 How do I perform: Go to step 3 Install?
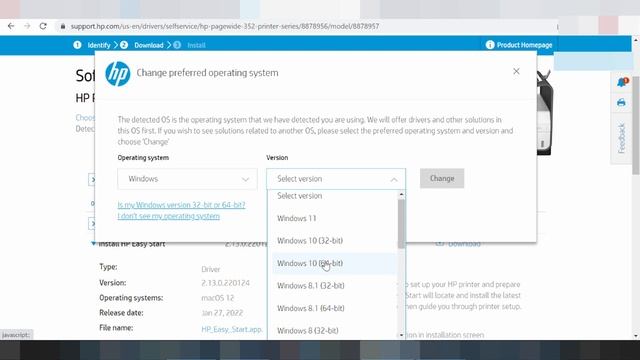click(x=189, y=45)
